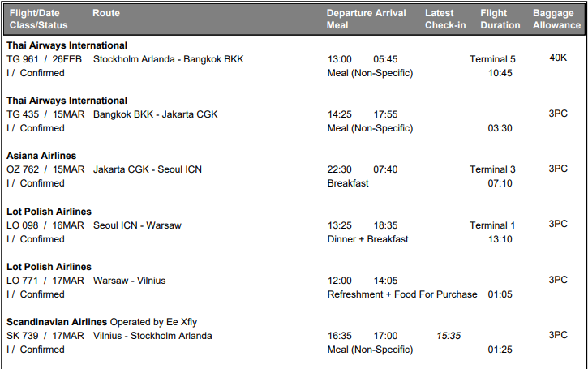Click the Breakfast meal entry
The image size is (588, 369).
(347, 183)
